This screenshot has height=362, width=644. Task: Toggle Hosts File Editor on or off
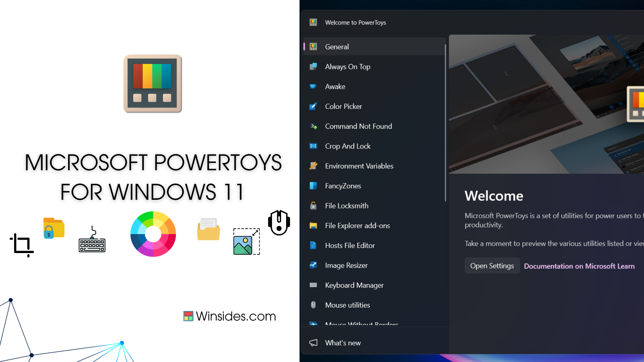pyautogui.click(x=350, y=245)
